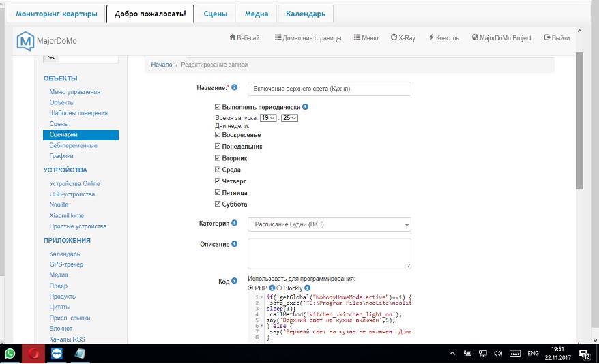Click the Начало breadcrumb link

click(161, 65)
